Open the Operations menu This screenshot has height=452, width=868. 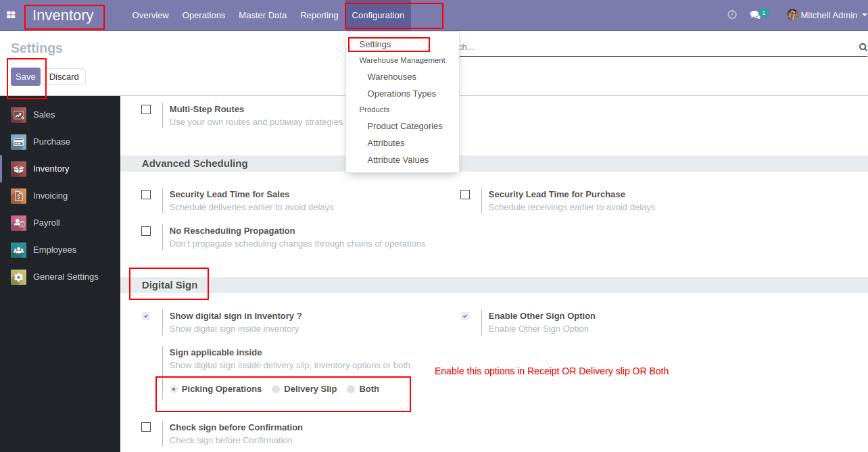click(203, 15)
